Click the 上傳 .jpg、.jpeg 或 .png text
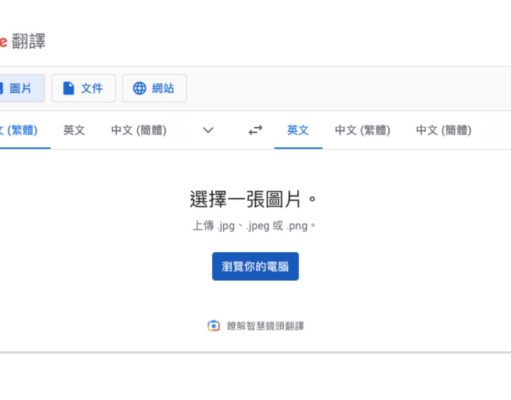 254,226
